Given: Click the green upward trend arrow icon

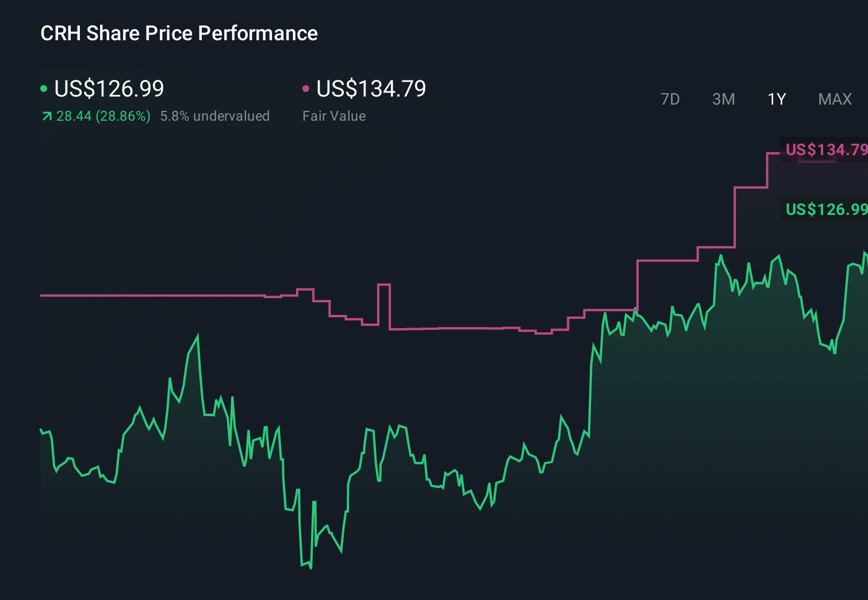Looking at the screenshot, I should pyautogui.click(x=46, y=116).
